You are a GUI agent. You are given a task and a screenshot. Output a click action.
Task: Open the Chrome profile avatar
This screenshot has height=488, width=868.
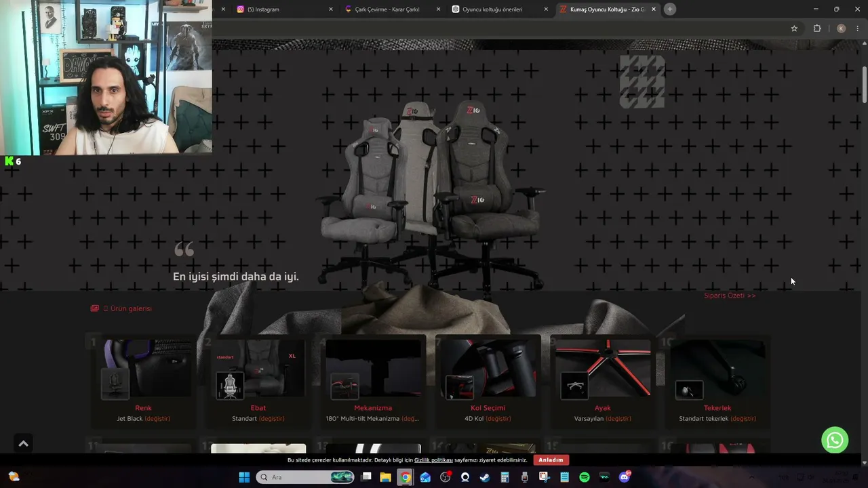click(x=841, y=28)
